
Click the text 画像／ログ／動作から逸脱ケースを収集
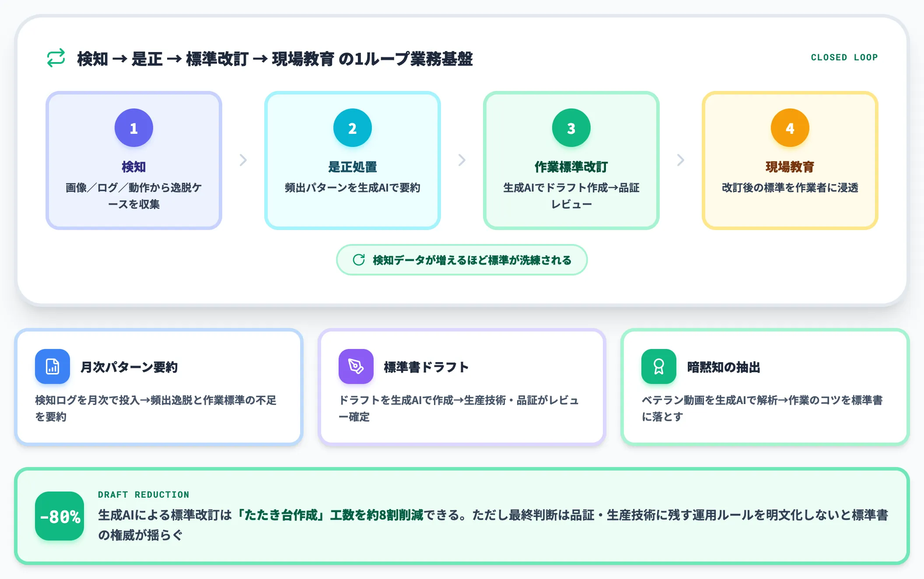click(134, 196)
